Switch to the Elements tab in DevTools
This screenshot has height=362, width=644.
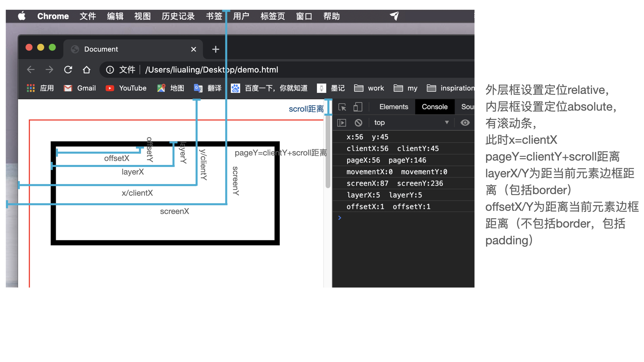point(393,107)
